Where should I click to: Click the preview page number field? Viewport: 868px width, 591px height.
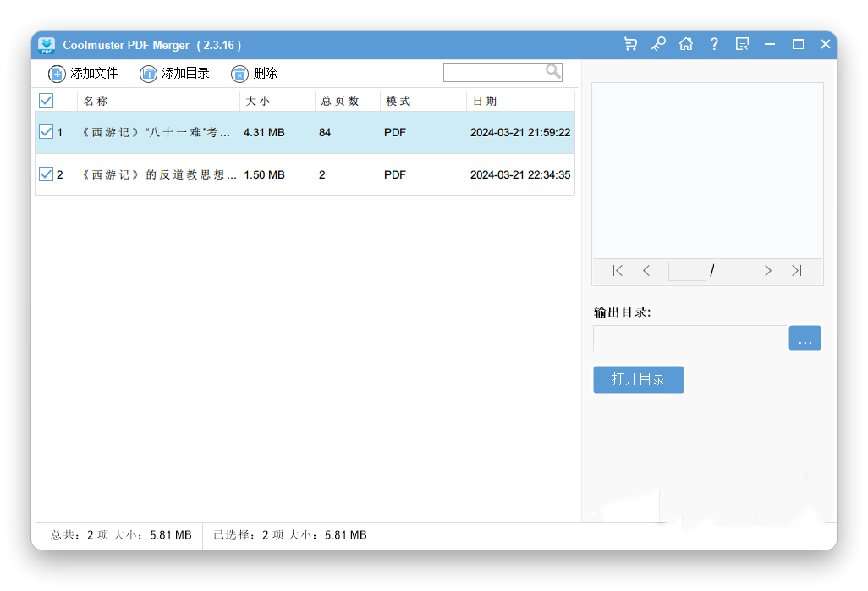tap(687, 272)
